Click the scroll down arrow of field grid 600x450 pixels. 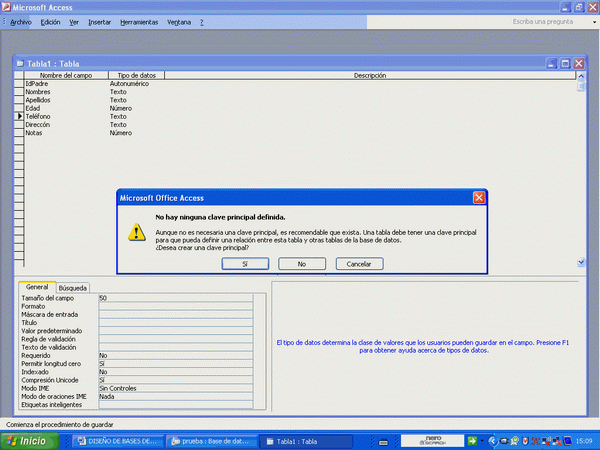click(581, 262)
